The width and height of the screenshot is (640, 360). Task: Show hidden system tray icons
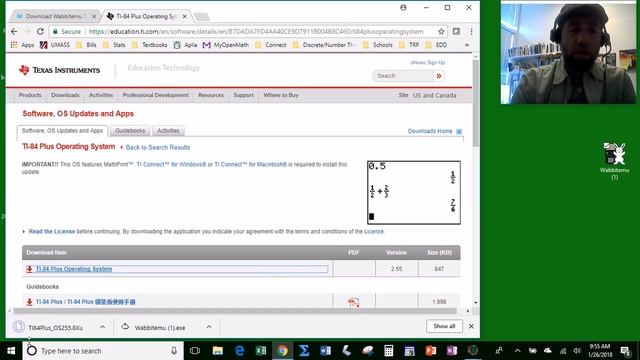point(518,351)
